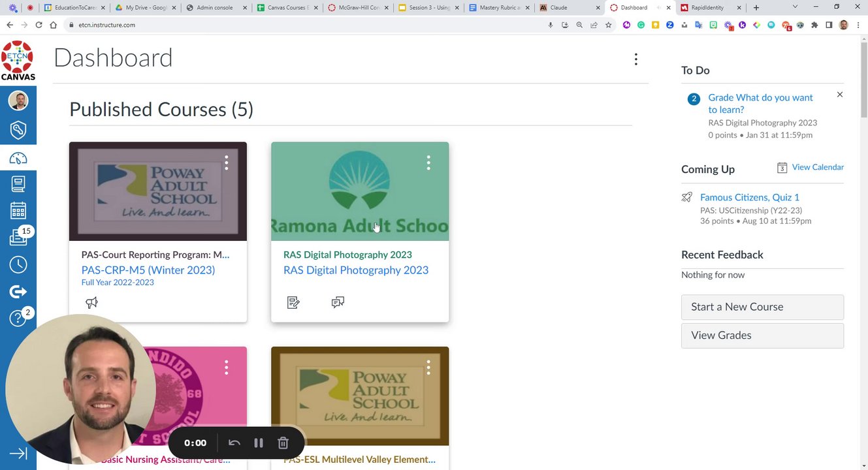
Task: Open the RAS Digital Photography 2023 course link
Action: [356, 270]
